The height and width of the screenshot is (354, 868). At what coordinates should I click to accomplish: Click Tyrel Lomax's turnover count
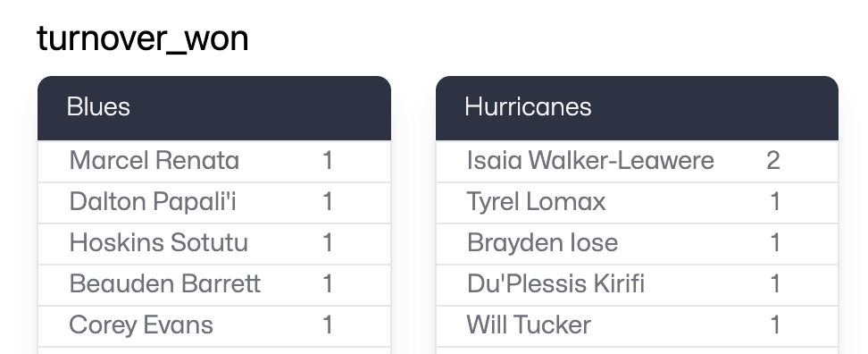[x=775, y=202]
